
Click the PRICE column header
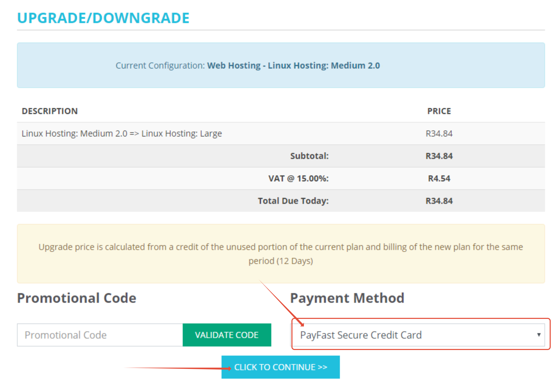click(439, 111)
